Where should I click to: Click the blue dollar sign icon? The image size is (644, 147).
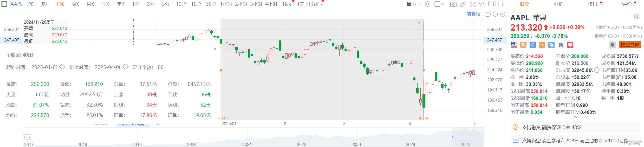(x=533, y=45)
